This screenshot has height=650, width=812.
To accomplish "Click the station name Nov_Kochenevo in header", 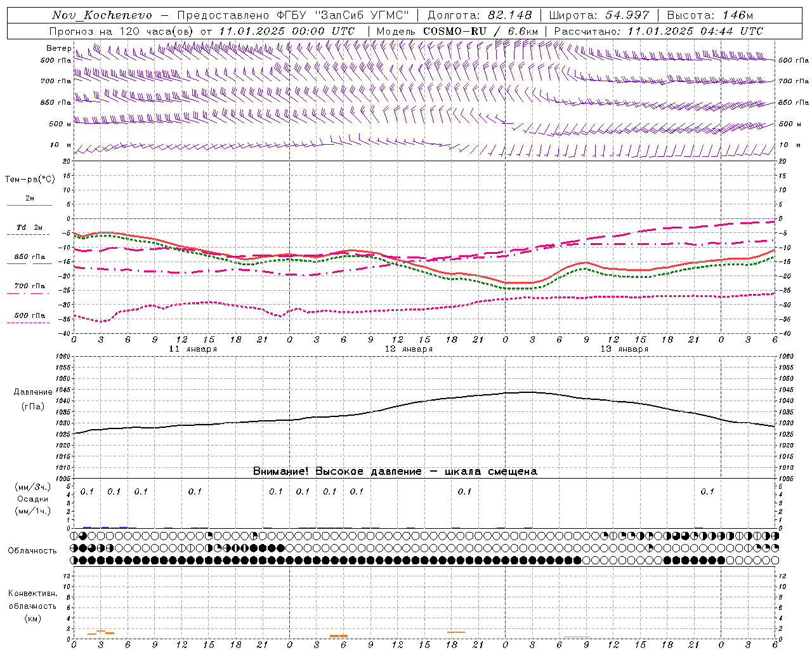I will click(102, 15).
